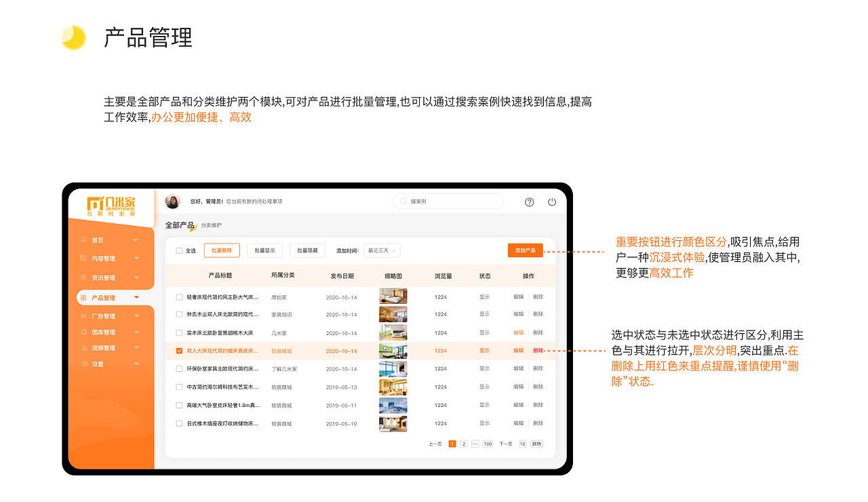Image resolution: width=868 pixels, height=502 pixels.
Task: Switch to the 分类维护 tab
Action: pyautogui.click(x=212, y=225)
